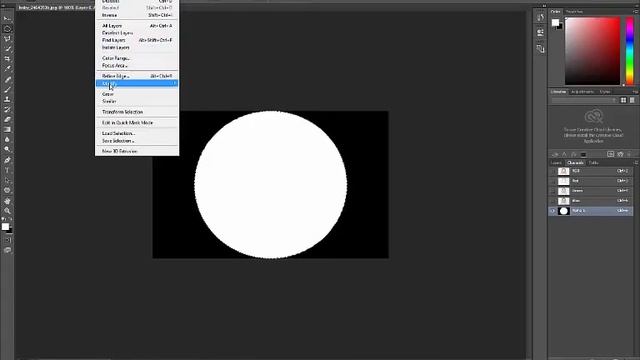Switch to the Styles tab
640x360 pixels.
pyautogui.click(x=605, y=92)
